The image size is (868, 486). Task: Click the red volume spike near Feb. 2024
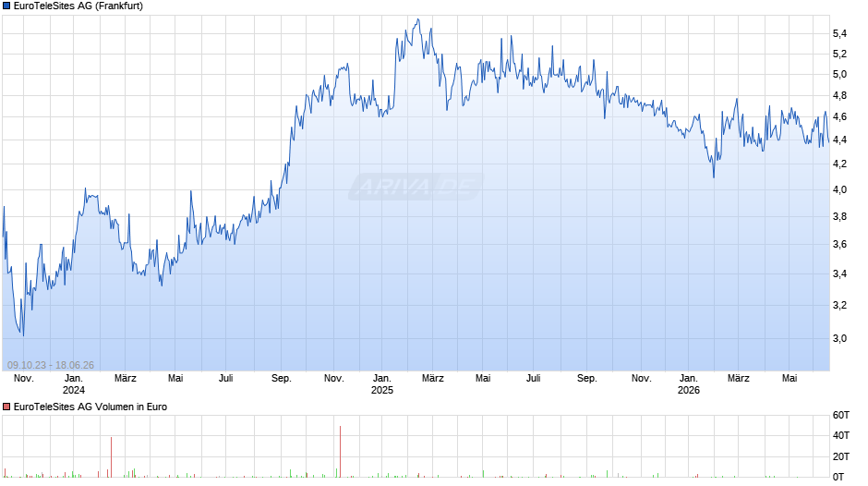pos(111,457)
